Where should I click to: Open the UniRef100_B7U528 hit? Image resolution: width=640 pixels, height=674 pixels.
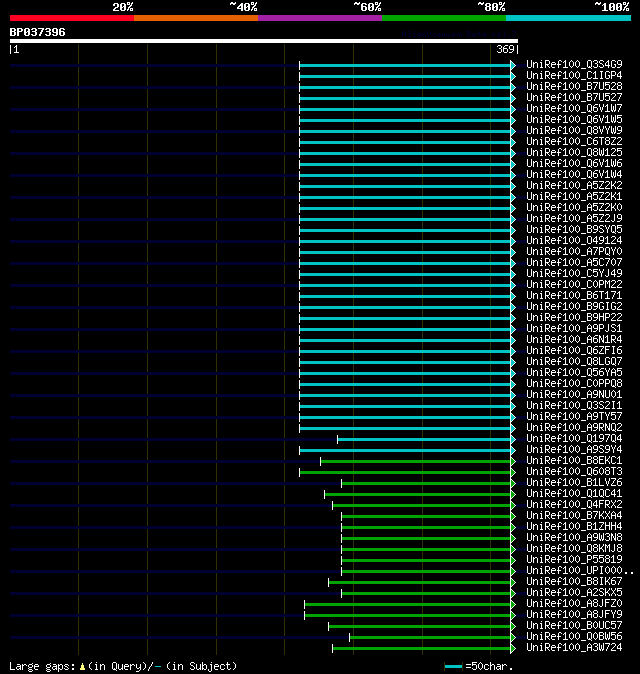click(x=574, y=86)
